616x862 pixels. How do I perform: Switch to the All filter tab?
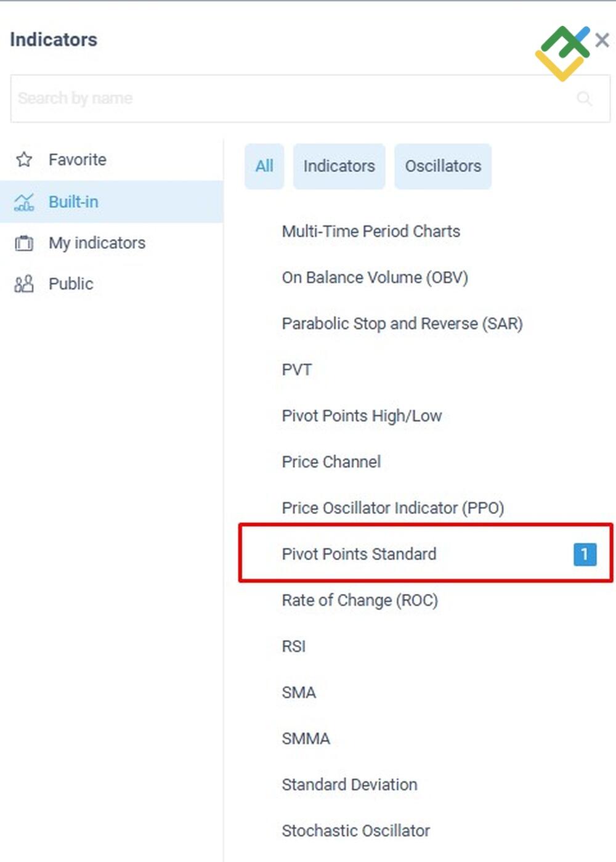[264, 166]
